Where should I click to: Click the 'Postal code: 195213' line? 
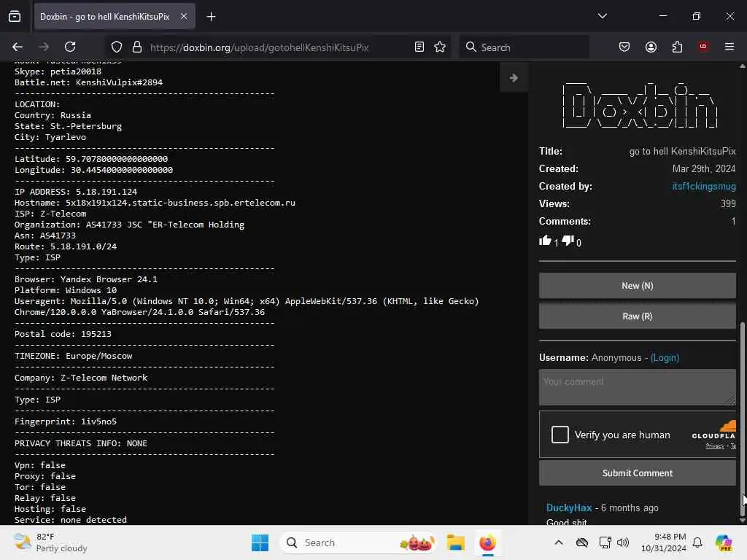pyautogui.click(x=63, y=334)
